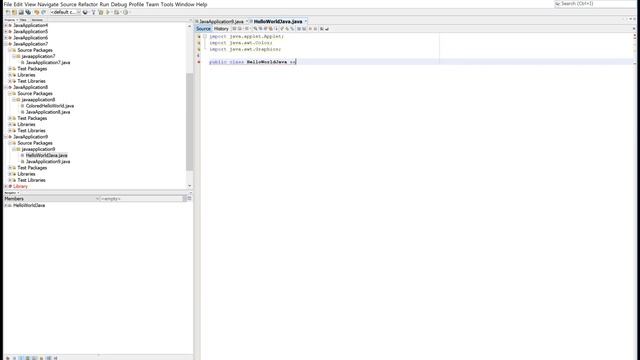This screenshot has height=360, width=640.
Task: Click the hint marker on first import line
Action: coord(199,36)
